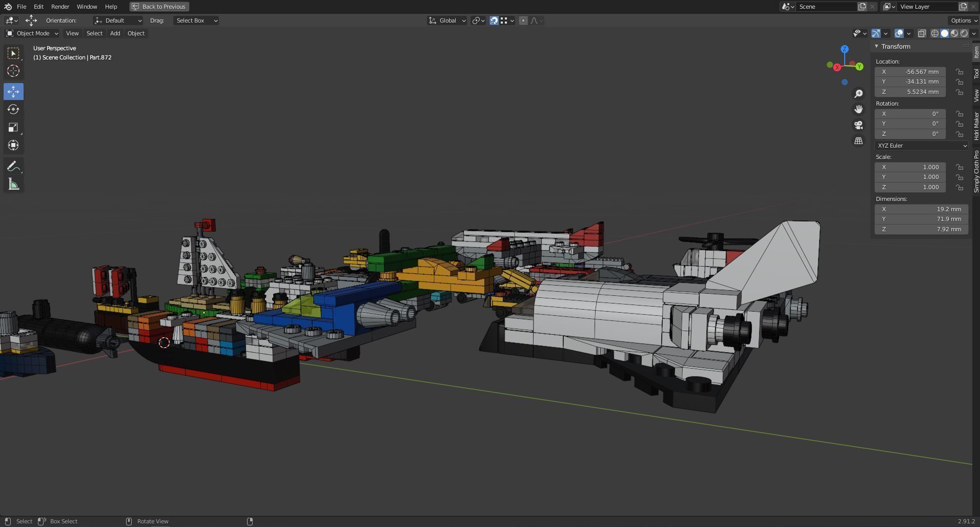Edit the Location X field
Screen dimensions: 980x527
coord(910,72)
